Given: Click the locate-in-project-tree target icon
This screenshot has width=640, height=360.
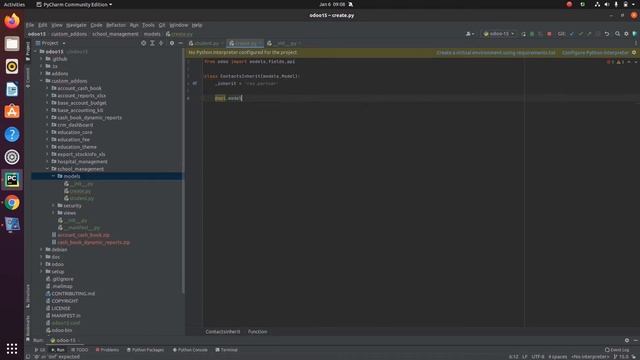Looking at the screenshot, I should click(x=143, y=43).
